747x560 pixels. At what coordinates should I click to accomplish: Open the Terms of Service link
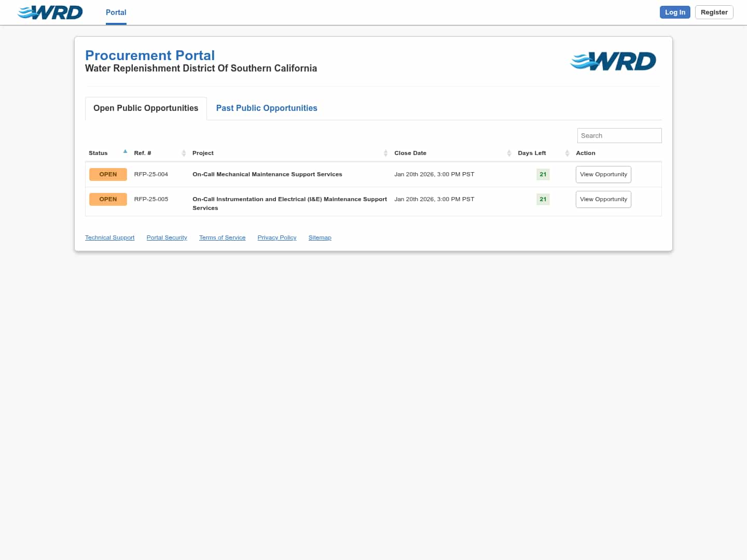pos(223,237)
